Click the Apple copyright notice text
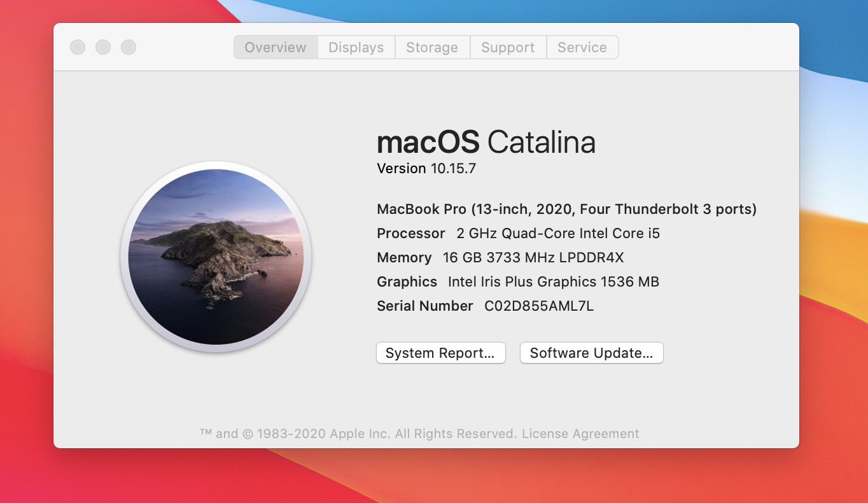The width and height of the screenshot is (868, 503). point(358,434)
